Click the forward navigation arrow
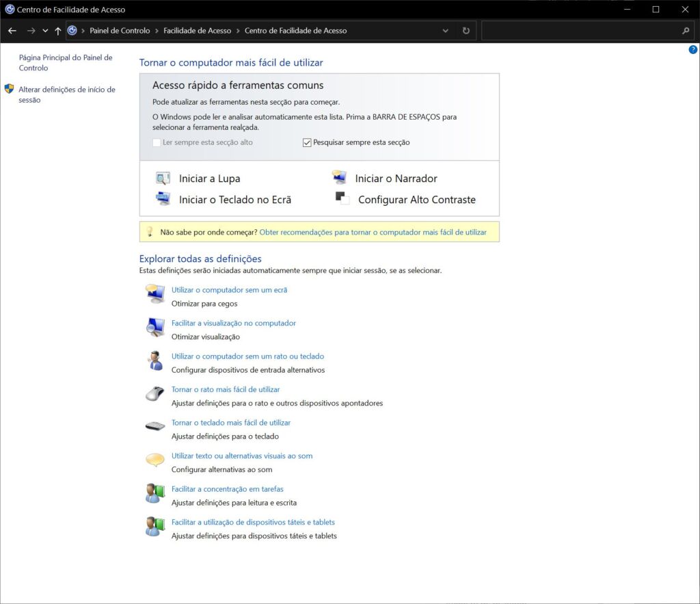This screenshot has height=604, width=700. (x=31, y=31)
